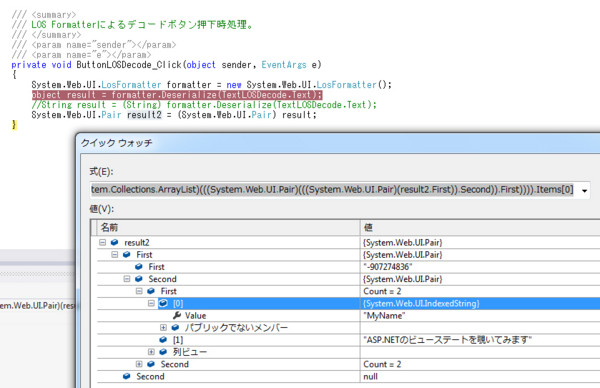Expand the Second node with Count = 2

point(139,364)
